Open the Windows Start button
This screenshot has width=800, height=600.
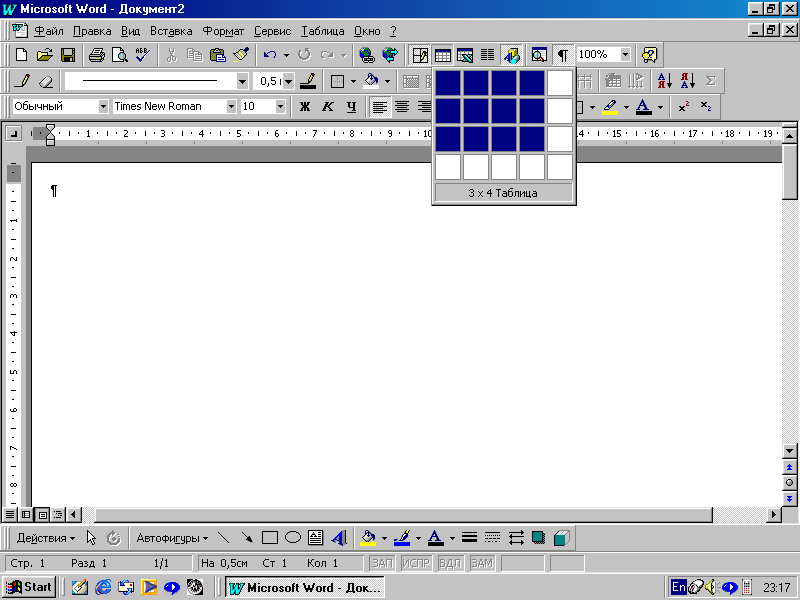coord(29,587)
